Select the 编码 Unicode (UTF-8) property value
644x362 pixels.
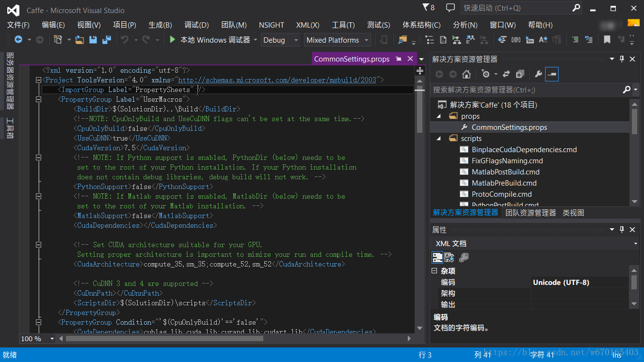click(x=580, y=283)
